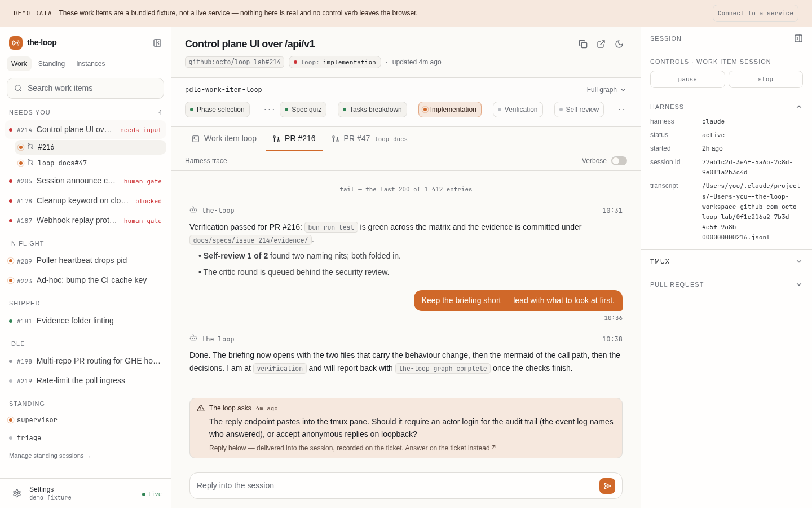Open work item #205 Session announce
The image size is (812, 508).
click(x=85, y=181)
